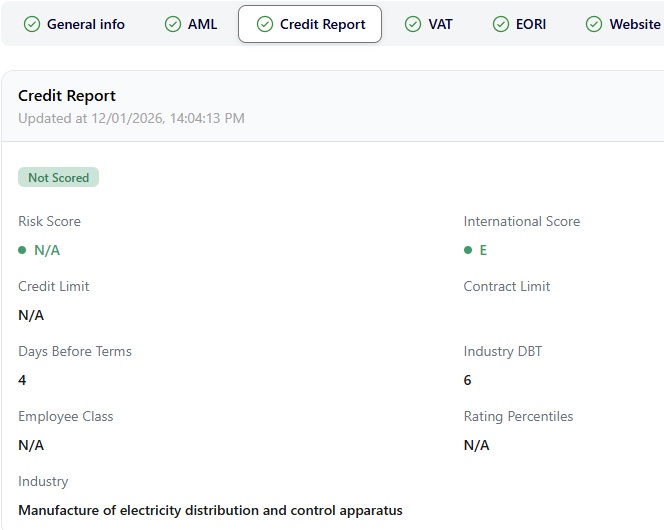Select the Credit Report tab label

[x=322, y=24]
